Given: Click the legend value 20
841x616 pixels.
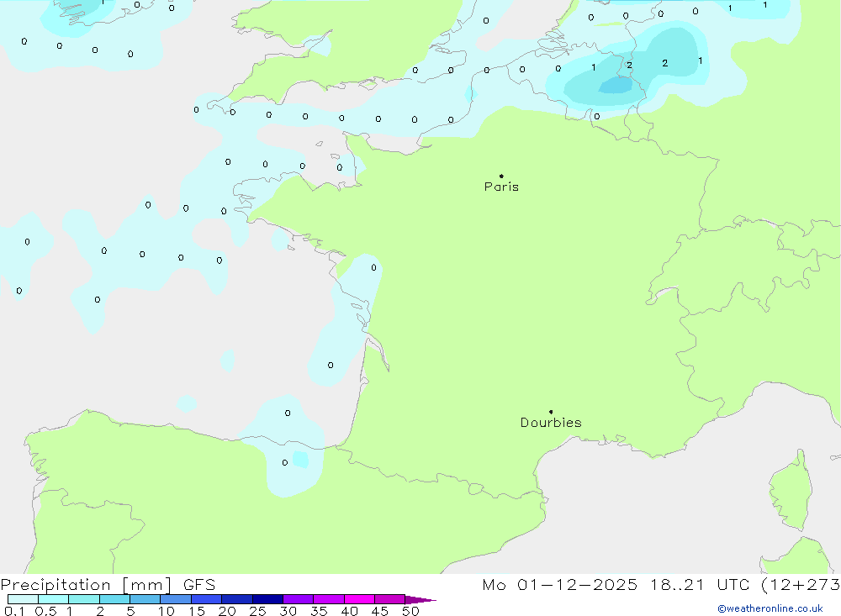Looking at the screenshot, I should point(227,611).
